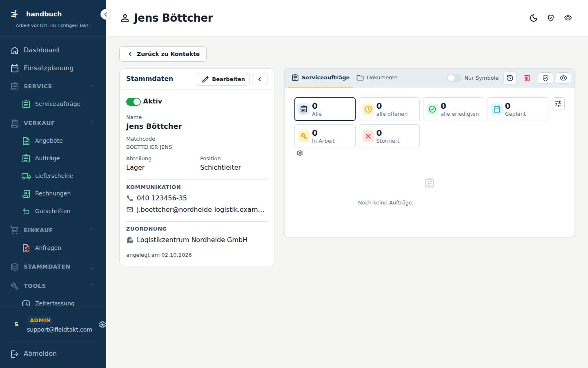Click the email address j.boettcher@nordheide-logistik

pos(200,210)
